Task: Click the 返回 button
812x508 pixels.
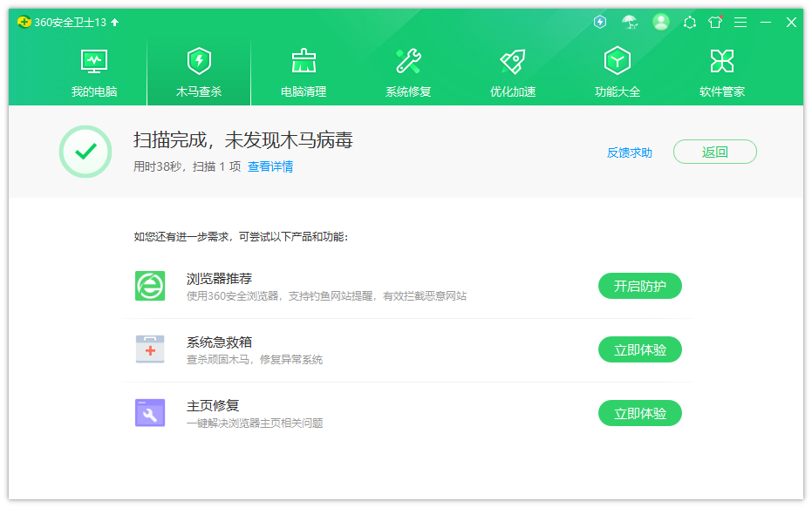Action: coord(714,152)
